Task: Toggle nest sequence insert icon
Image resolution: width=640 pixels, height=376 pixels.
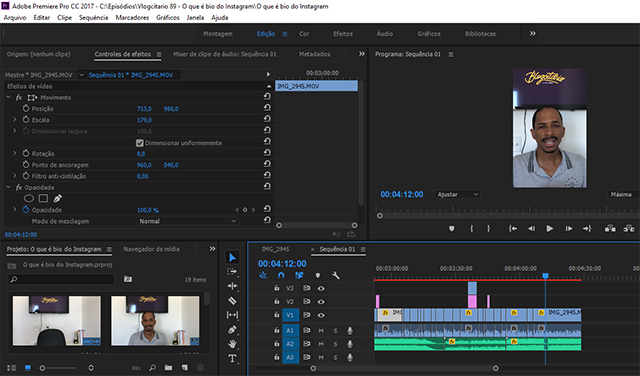Action: (x=263, y=276)
